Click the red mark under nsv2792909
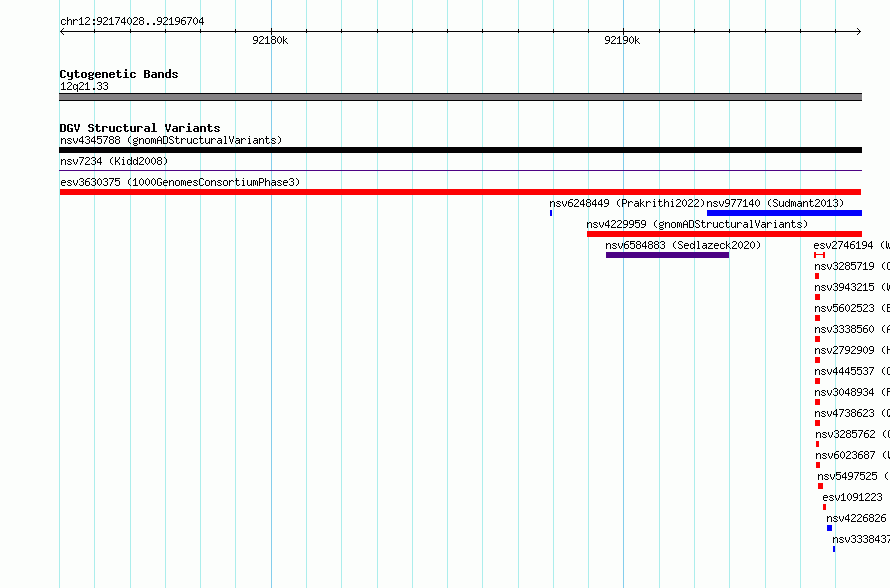This screenshot has width=890, height=588. [817, 360]
